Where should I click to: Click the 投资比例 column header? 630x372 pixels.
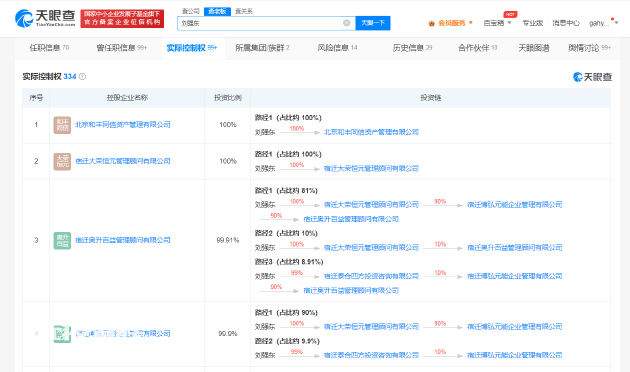228,98
